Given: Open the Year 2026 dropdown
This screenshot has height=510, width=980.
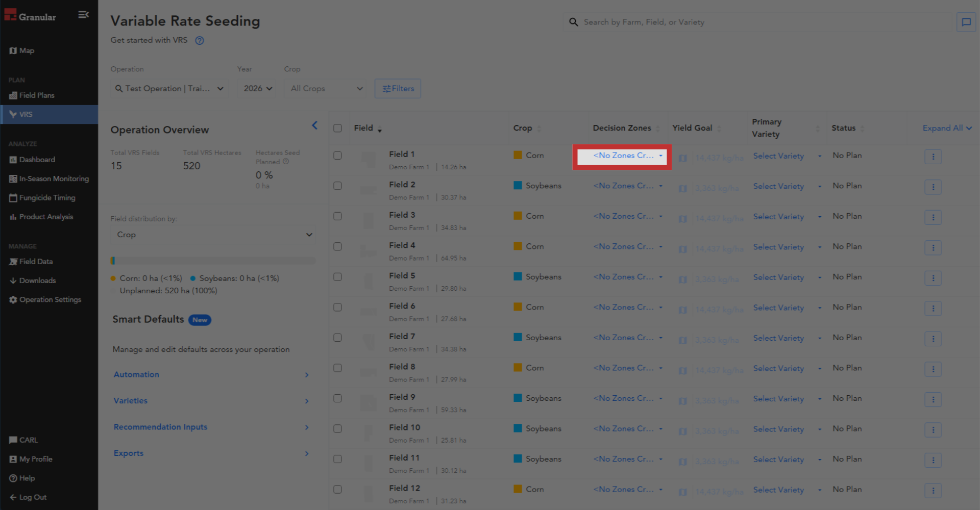Looking at the screenshot, I should pyautogui.click(x=258, y=89).
